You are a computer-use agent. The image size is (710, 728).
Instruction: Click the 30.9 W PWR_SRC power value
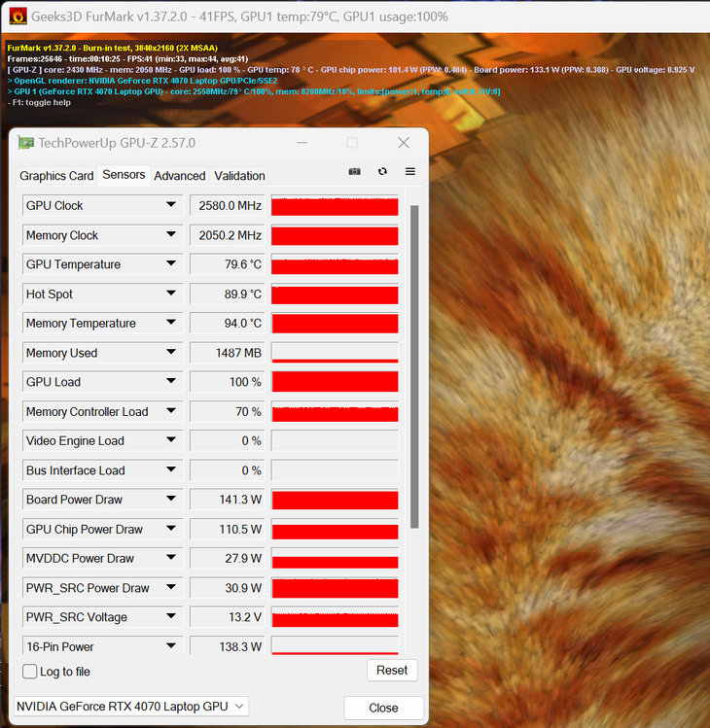pyautogui.click(x=228, y=588)
